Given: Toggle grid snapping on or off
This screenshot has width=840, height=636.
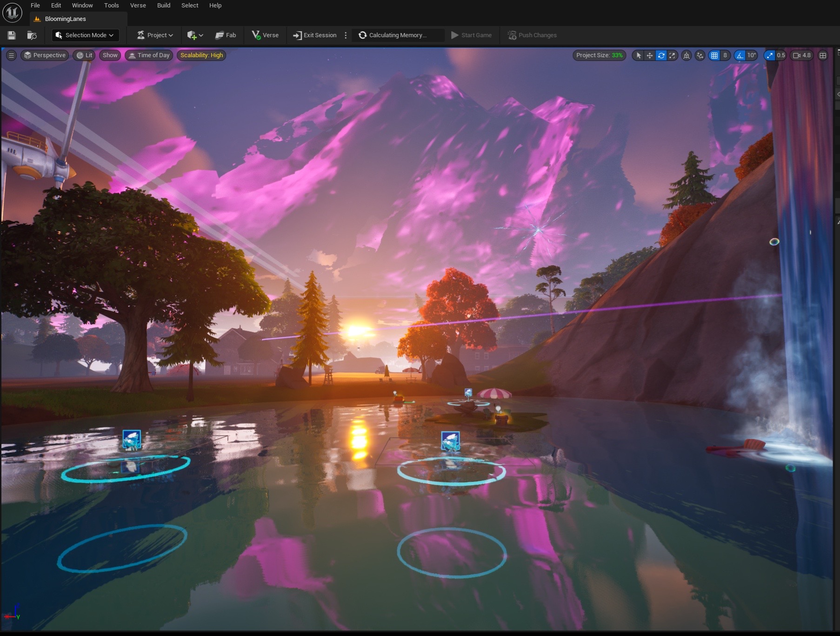Looking at the screenshot, I should pyautogui.click(x=714, y=55).
